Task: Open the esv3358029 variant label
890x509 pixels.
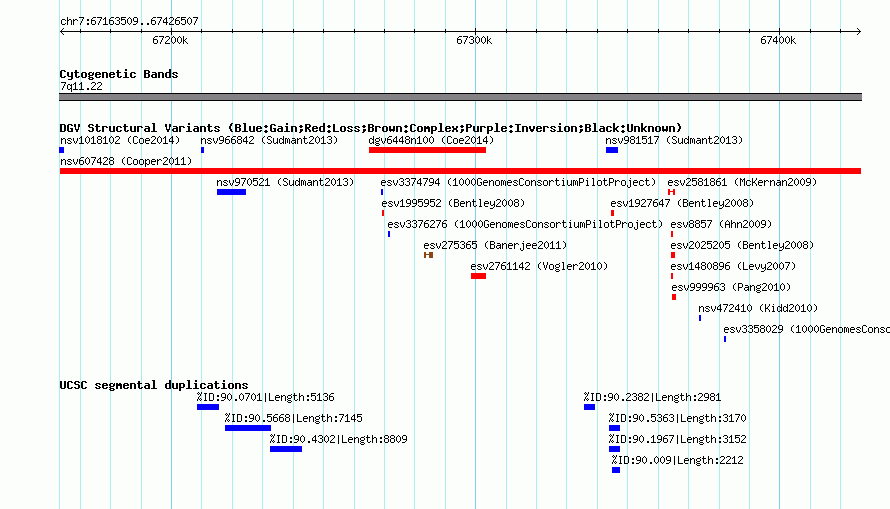Action: (807, 329)
